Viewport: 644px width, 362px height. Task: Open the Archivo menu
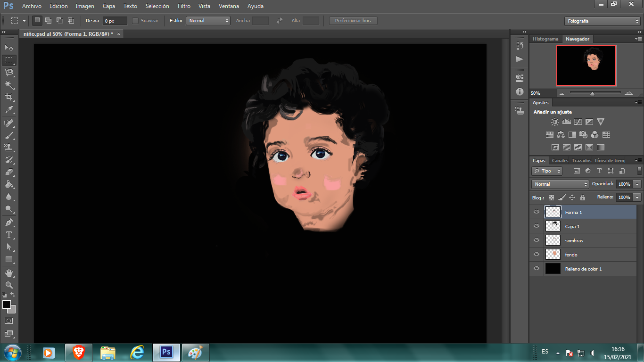(32, 6)
